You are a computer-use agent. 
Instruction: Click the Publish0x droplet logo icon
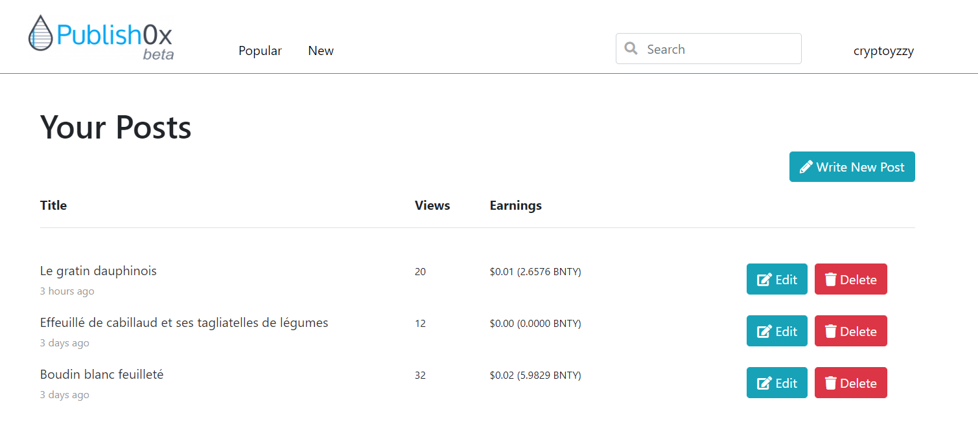pyautogui.click(x=40, y=33)
